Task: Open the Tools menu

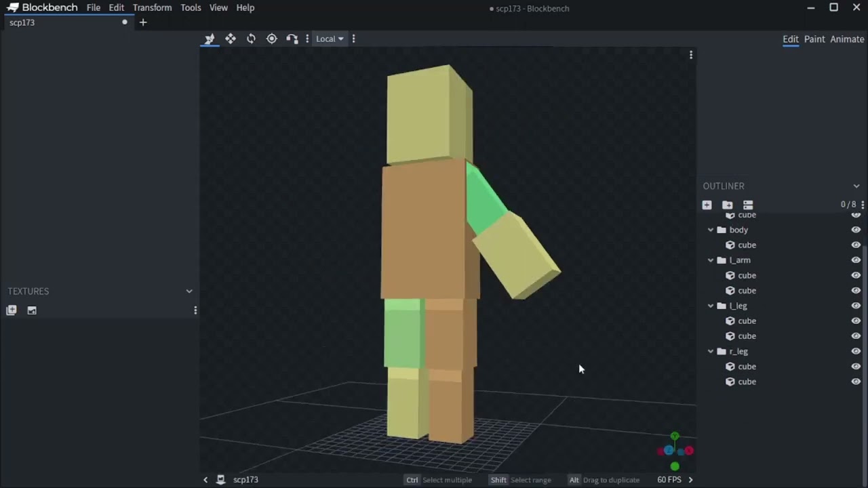Action: click(191, 8)
